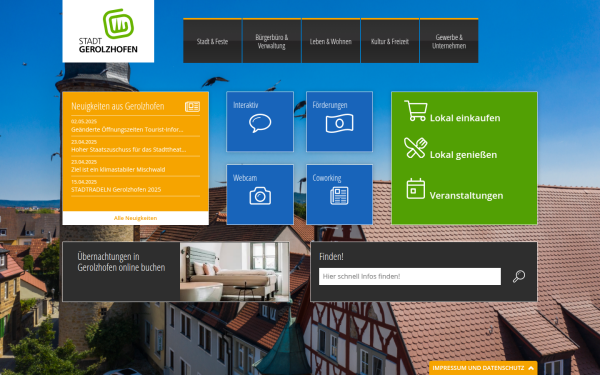The width and height of the screenshot is (600, 375).
Task: Click the magnifying glass search icon
Action: pyautogui.click(x=519, y=276)
